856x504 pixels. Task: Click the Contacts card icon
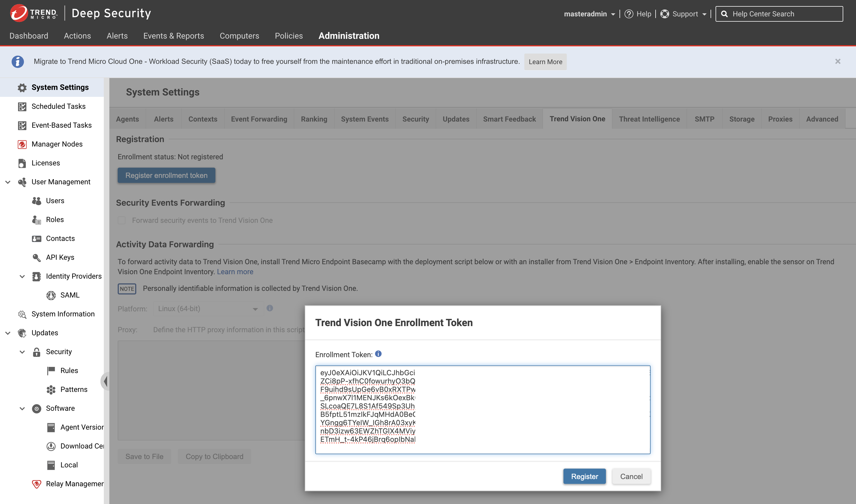[x=36, y=239]
